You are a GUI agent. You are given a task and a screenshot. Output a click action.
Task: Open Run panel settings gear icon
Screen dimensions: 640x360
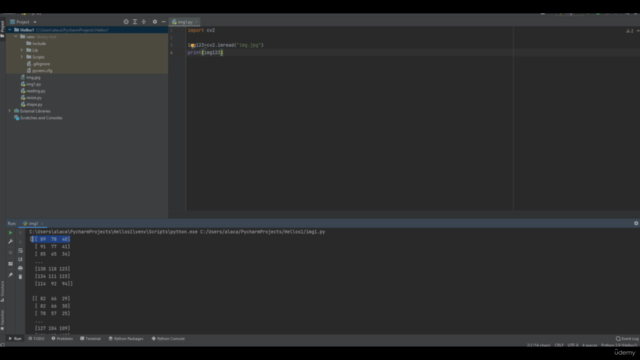click(x=636, y=223)
